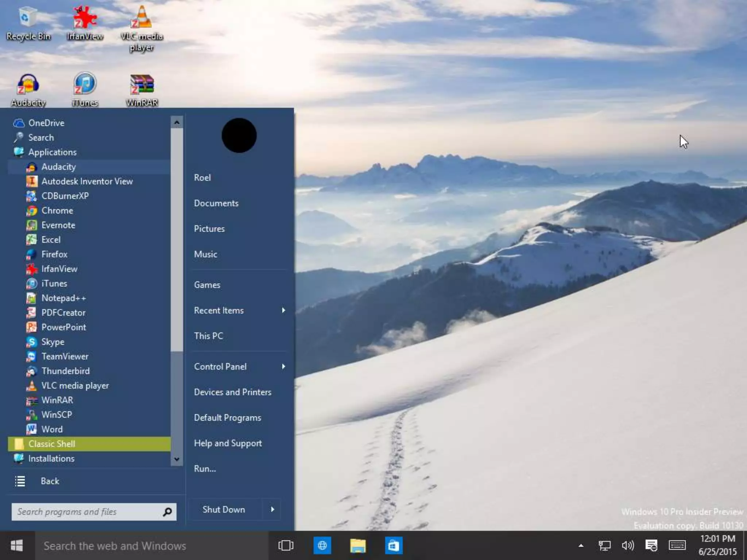Click the programs list scroll-down arrow
Screen dimensions: 747x560
pos(177,459)
